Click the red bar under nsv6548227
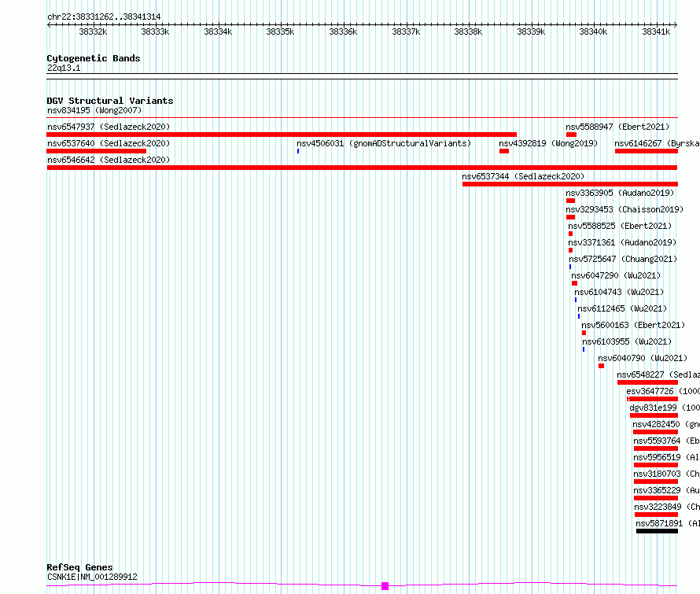 tap(648, 382)
